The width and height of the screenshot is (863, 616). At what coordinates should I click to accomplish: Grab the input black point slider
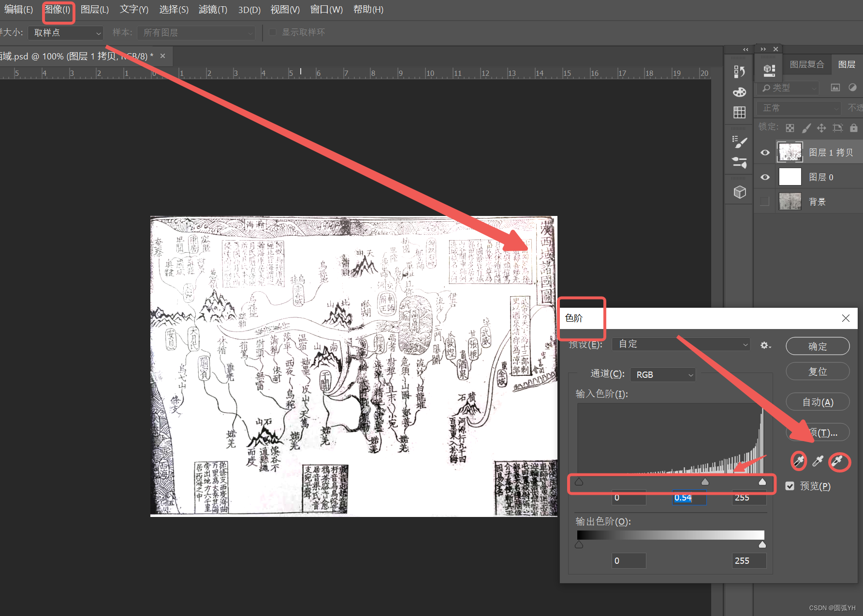coord(579,482)
